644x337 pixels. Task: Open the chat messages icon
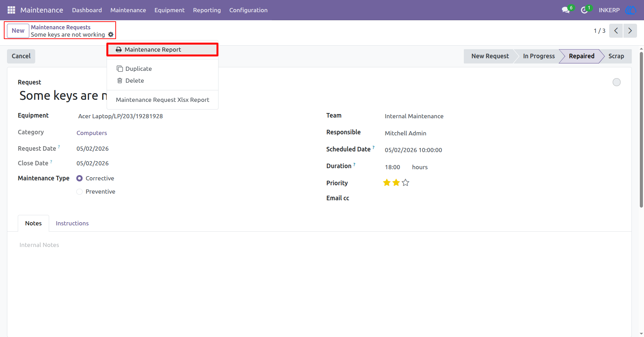566,10
